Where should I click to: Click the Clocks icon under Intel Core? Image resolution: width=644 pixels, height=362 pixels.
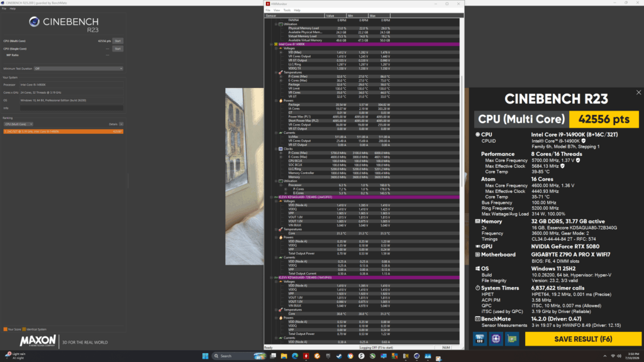[x=281, y=149]
